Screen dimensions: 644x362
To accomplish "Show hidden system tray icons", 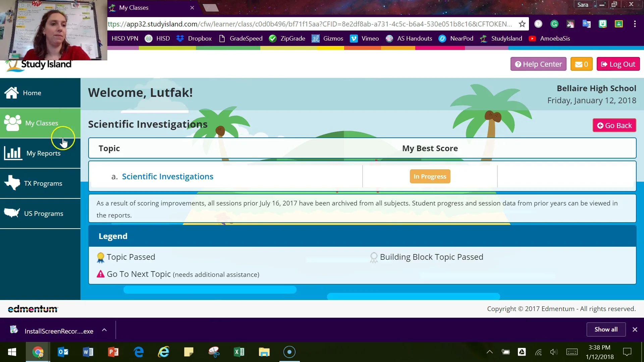I will pyautogui.click(x=490, y=352).
